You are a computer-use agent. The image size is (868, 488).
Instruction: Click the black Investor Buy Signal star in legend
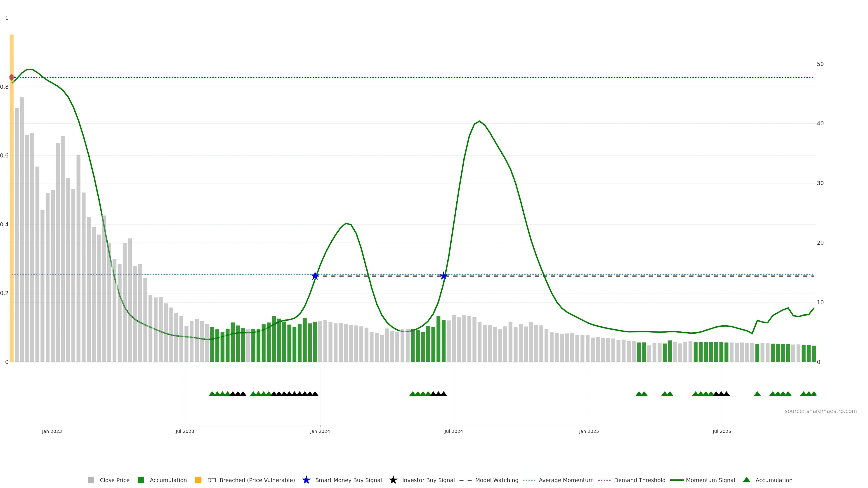coord(393,480)
